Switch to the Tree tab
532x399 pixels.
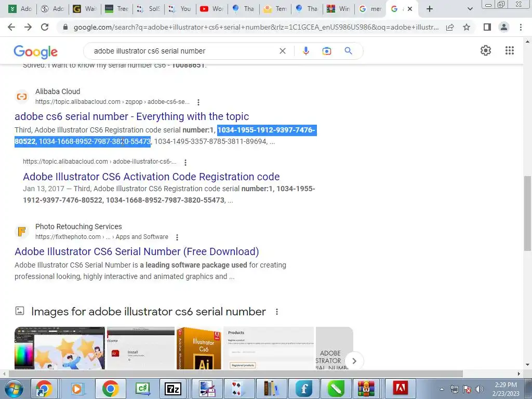tap(116, 9)
